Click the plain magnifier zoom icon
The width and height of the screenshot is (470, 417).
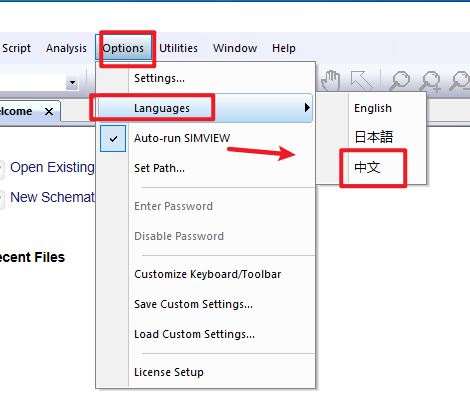pos(400,80)
